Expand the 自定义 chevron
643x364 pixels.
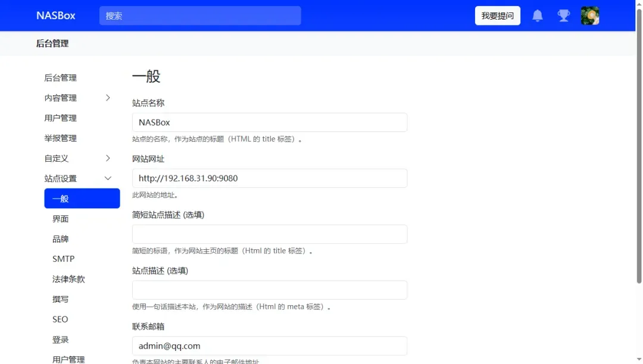pos(108,158)
